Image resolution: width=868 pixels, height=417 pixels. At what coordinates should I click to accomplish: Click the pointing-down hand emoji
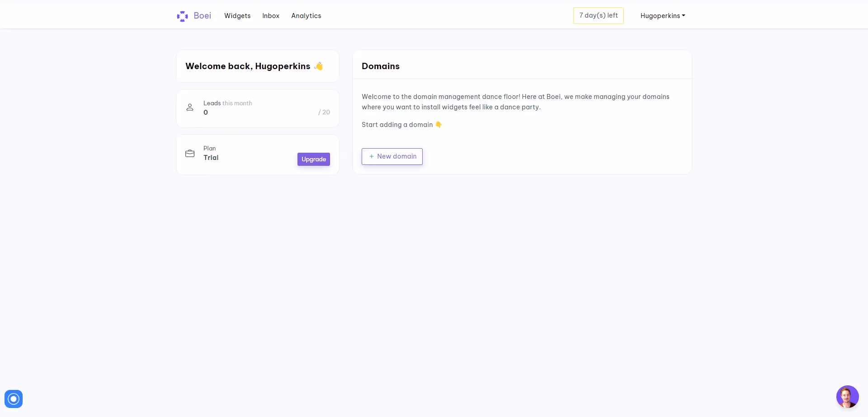point(439,125)
